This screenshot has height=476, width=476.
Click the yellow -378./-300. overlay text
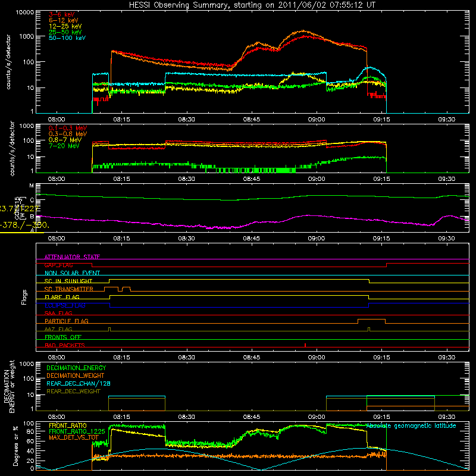point(24,225)
